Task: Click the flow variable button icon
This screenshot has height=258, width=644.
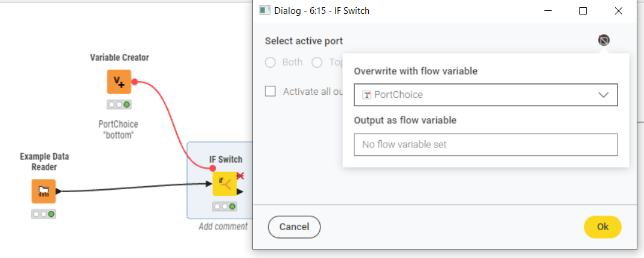Action: tap(604, 40)
